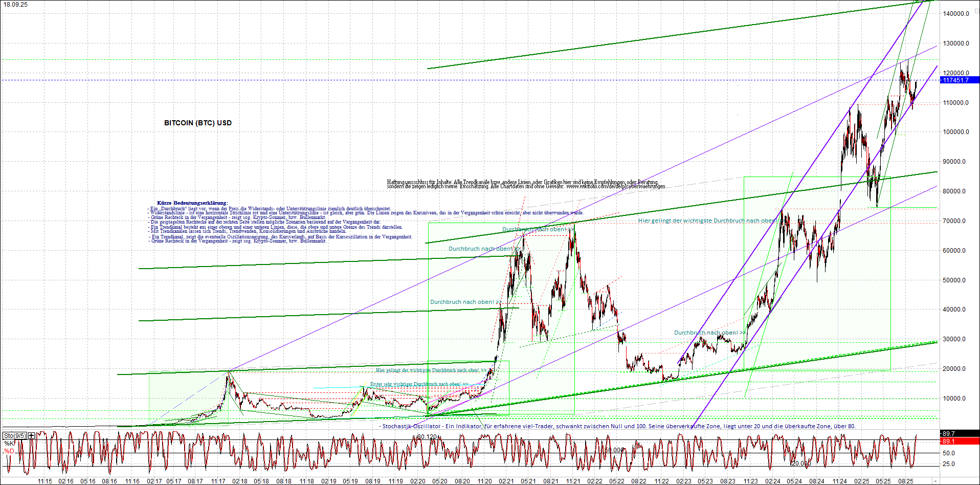Click the 18.09.25 chart date

point(16,5)
